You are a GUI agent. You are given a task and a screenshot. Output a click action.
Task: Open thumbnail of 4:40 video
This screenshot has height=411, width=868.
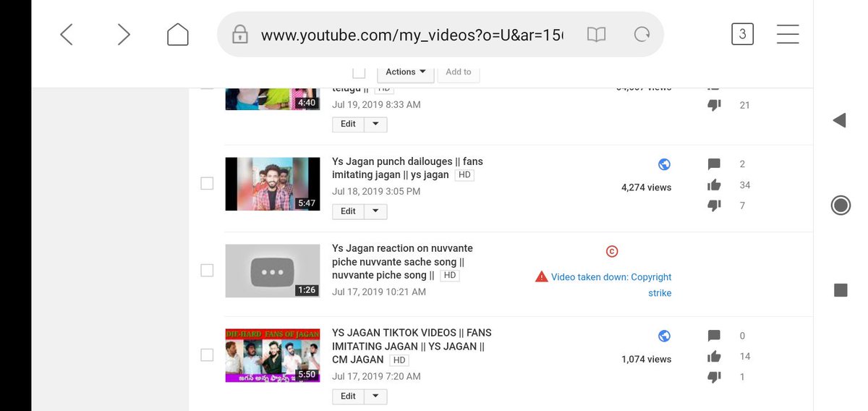tap(273, 98)
